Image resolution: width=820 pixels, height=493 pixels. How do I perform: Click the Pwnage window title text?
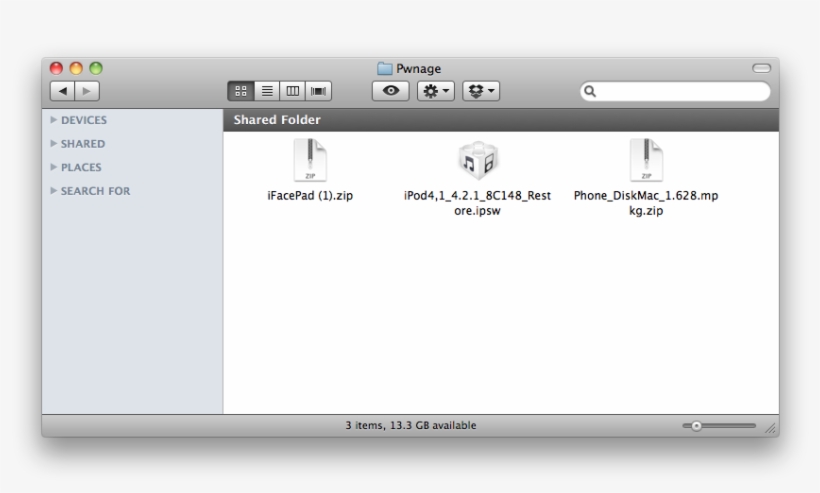(418, 68)
